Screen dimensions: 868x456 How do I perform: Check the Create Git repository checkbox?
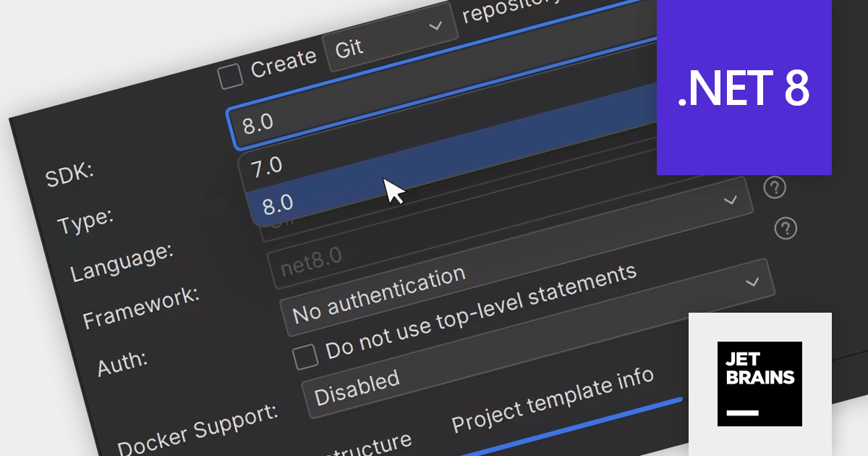(x=231, y=75)
